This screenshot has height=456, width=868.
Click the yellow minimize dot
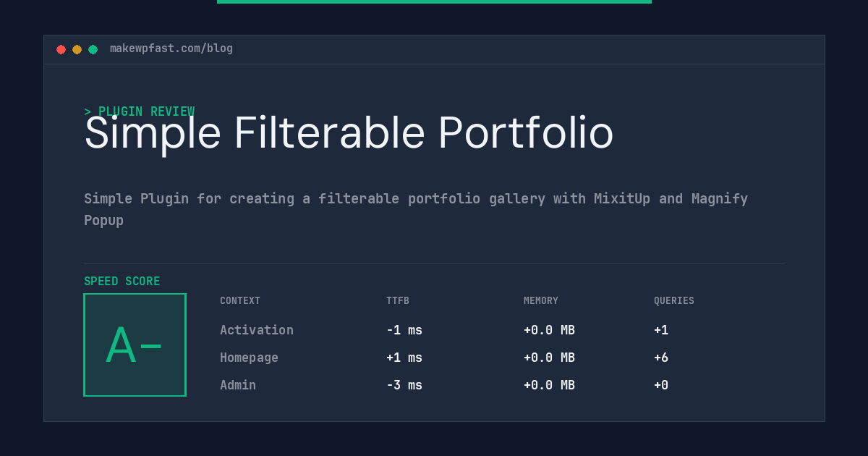click(77, 49)
